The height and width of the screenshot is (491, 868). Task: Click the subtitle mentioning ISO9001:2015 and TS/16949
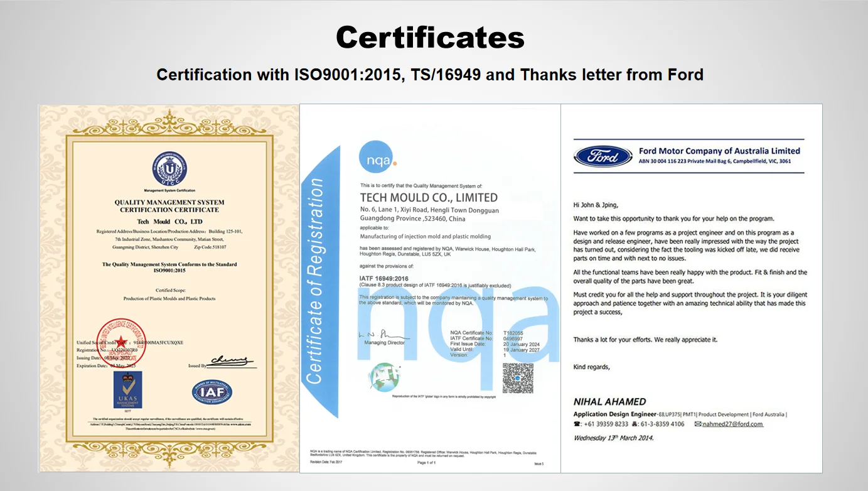point(430,75)
